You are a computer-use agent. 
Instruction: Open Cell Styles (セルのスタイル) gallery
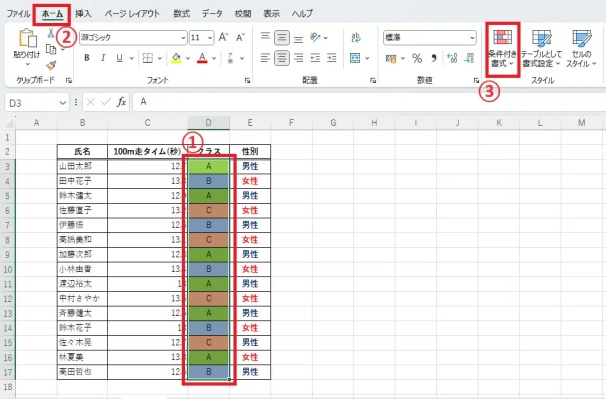(581, 48)
